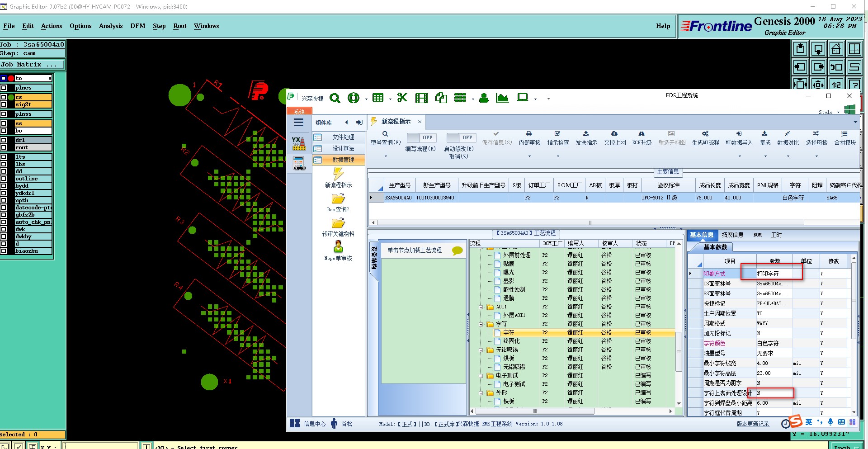Toggle visibility checkbox for outline layer
This screenshot has height=449, width=868.
pyautogui.click(x=4, y=179)
